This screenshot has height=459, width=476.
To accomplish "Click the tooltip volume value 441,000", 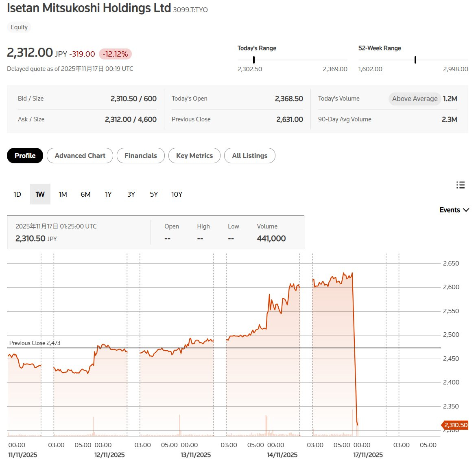I will (x=271, y=238).
